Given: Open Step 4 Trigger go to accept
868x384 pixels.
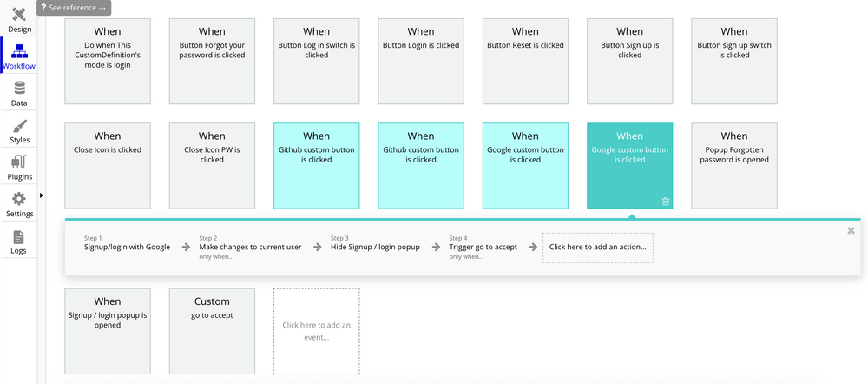Looking at the screenshot, I should coord(483,247).
